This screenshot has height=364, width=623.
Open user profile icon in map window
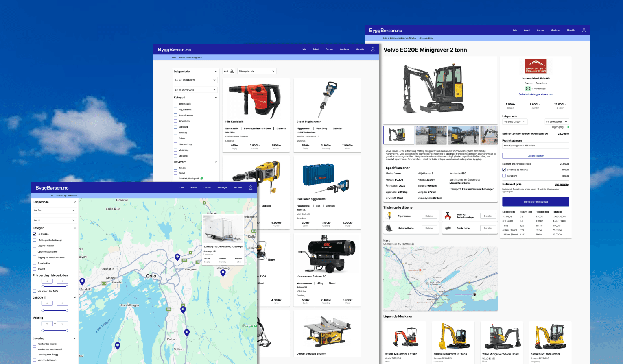(251, 187)
